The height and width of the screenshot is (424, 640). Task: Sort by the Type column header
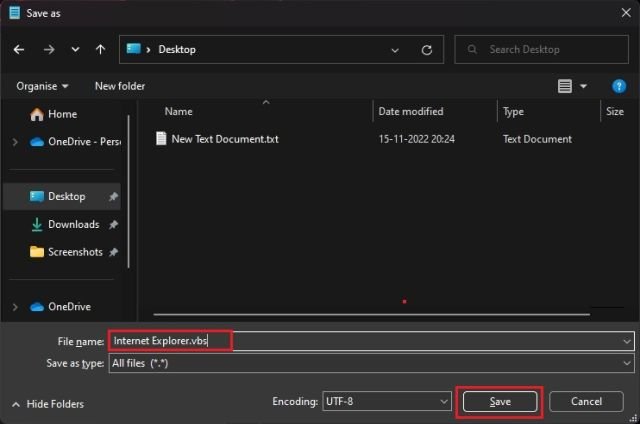pyautogui.click(x=513, y=111)
